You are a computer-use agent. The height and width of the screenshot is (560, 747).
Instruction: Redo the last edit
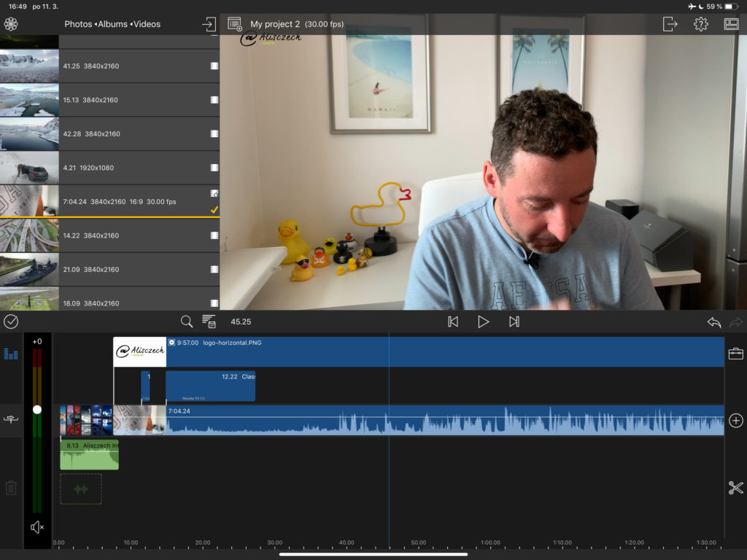(x=736, y=322)
